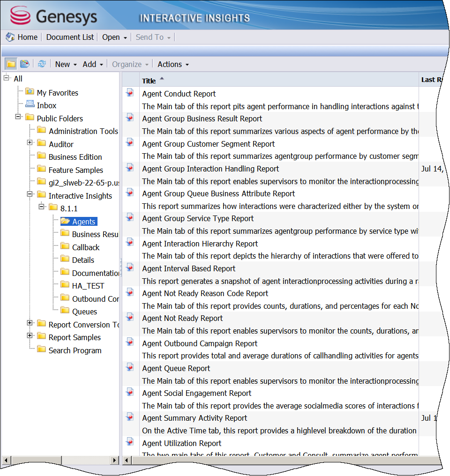Image resolution: width=450 pixels, height=476 pixels.
Task: Expand the Auditor folder node
Action: pos(30,143)
